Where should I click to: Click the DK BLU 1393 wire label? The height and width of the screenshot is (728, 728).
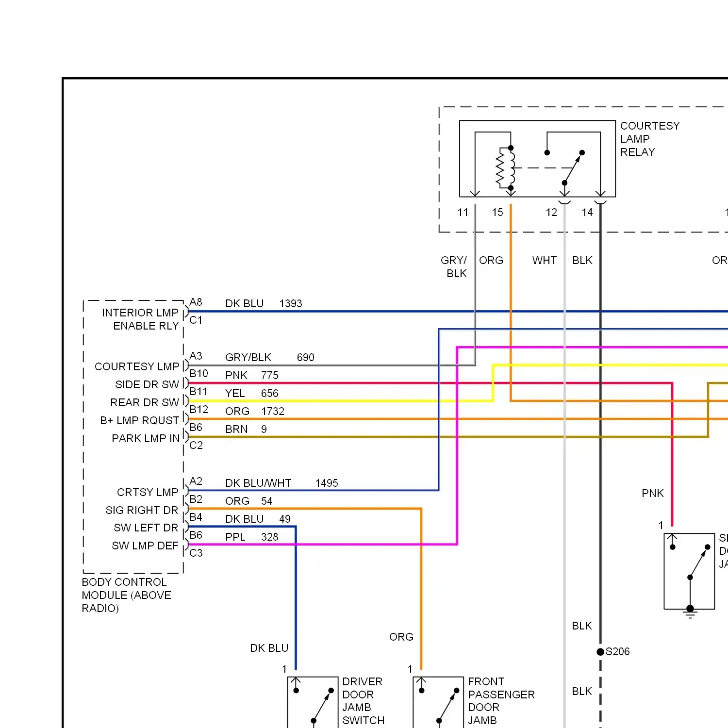pyautogui.click(x=264, y=304)
